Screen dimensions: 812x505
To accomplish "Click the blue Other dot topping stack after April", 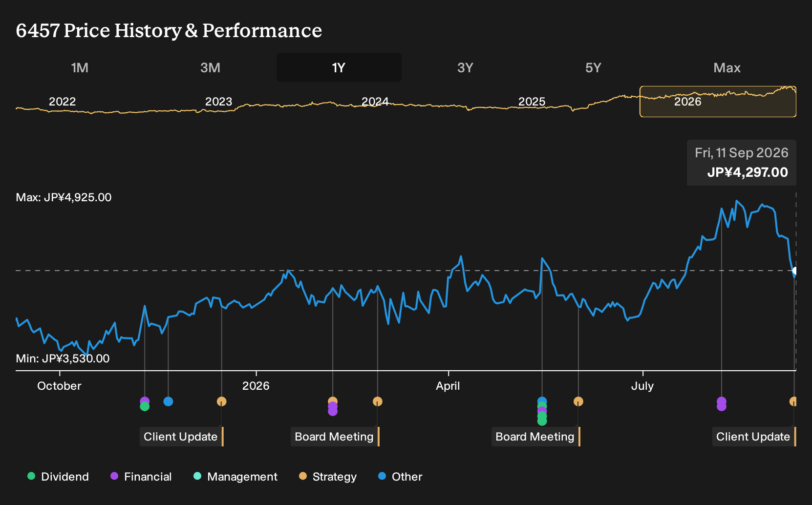I will pyautogui.click(x=542, y=401).
